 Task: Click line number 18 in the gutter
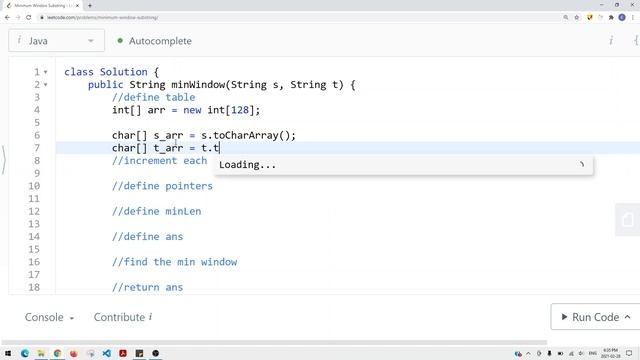(x=34, y=287)
